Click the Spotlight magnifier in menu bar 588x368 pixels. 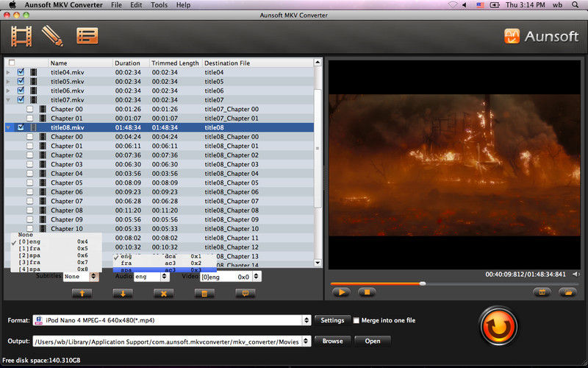pos(576,5)
